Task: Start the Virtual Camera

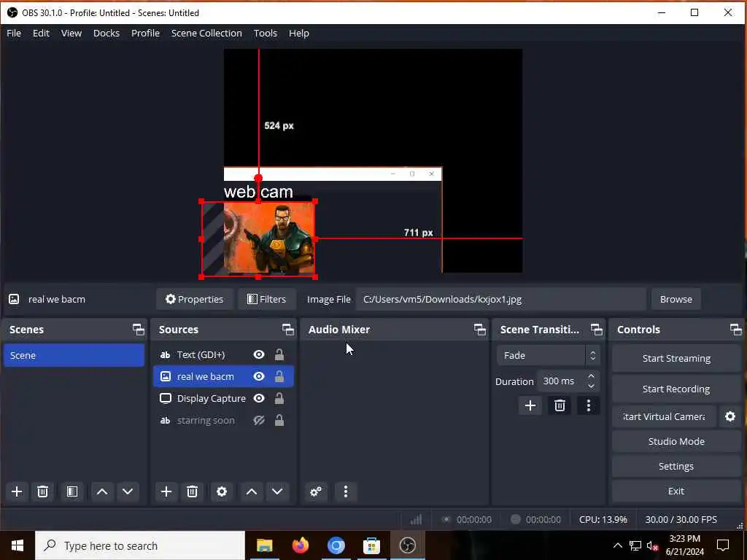Action: [664, 416]
